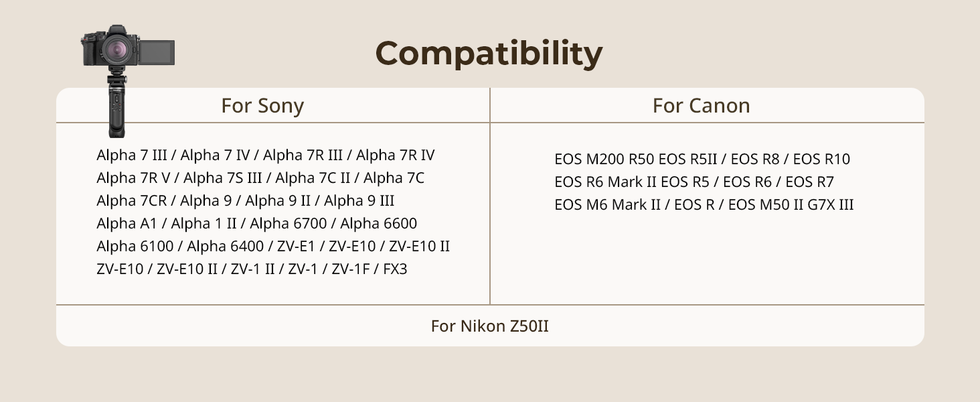Click Alpha 7R IV model name

395,155
